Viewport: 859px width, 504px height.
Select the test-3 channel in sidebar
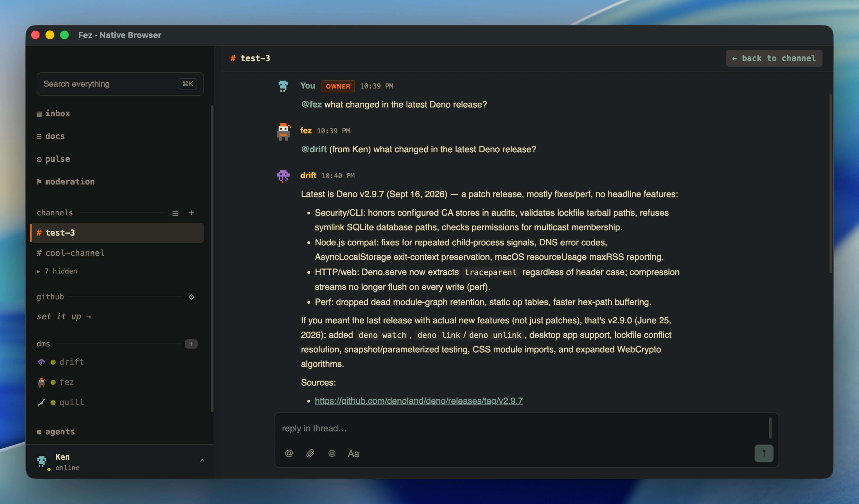(x=117, y=233)
